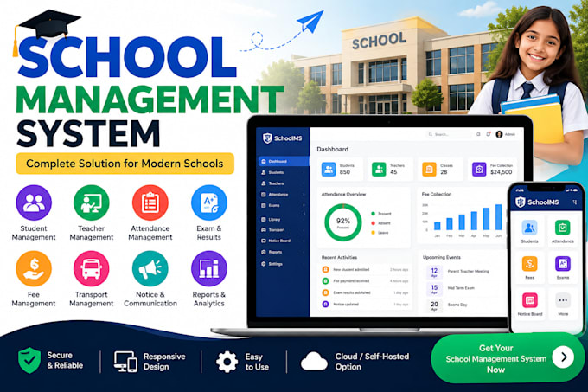Expand the Transport sidebar chevron
The width and height of the screenshot is (588, 392).
pos(304,229)
